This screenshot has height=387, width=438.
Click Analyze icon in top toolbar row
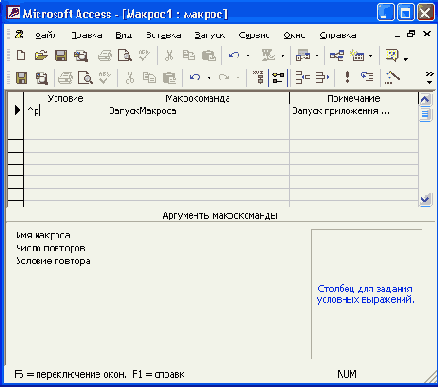tap(303, 56)
